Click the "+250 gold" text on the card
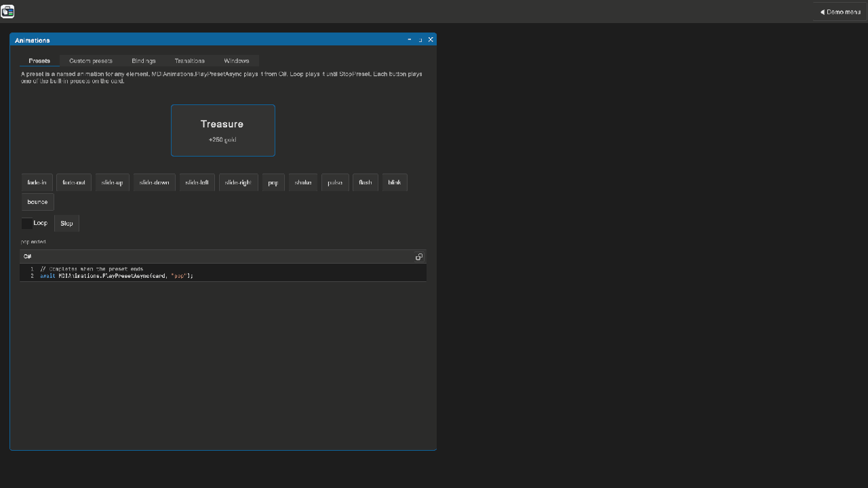The width and height of the screenshot is (868, 488). (x=222, y=140)
